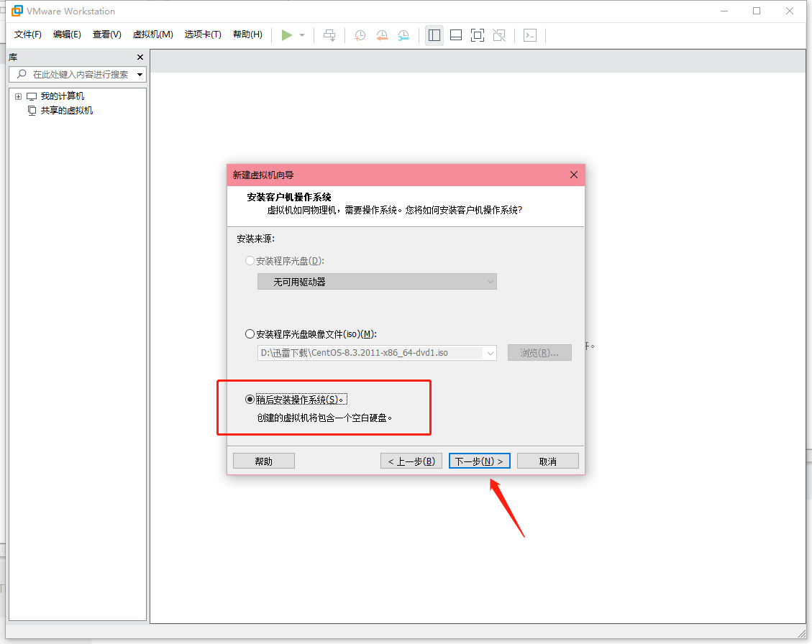The height and width of the screenshot is (644, 812).
Task: Open the 文件(F) menu
Action: click(27, 34)
